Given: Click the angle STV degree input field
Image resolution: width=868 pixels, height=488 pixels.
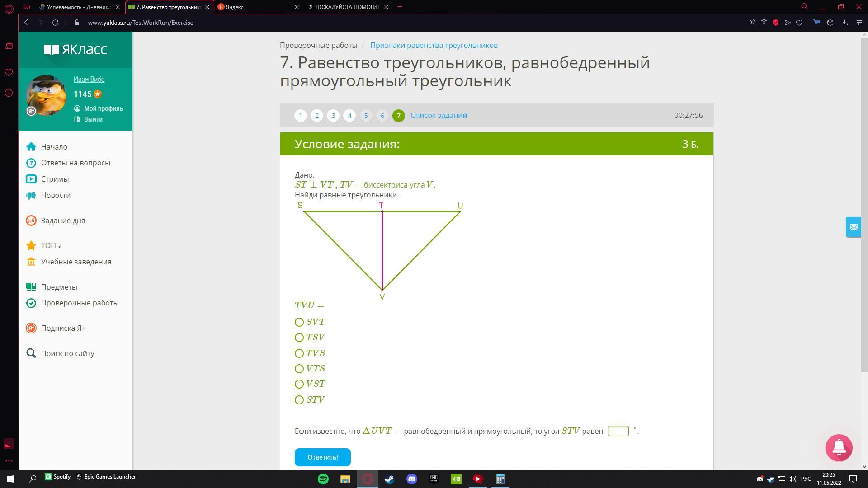Looking at the screenshot, I should pyautogui.click(x=618, y=431).
